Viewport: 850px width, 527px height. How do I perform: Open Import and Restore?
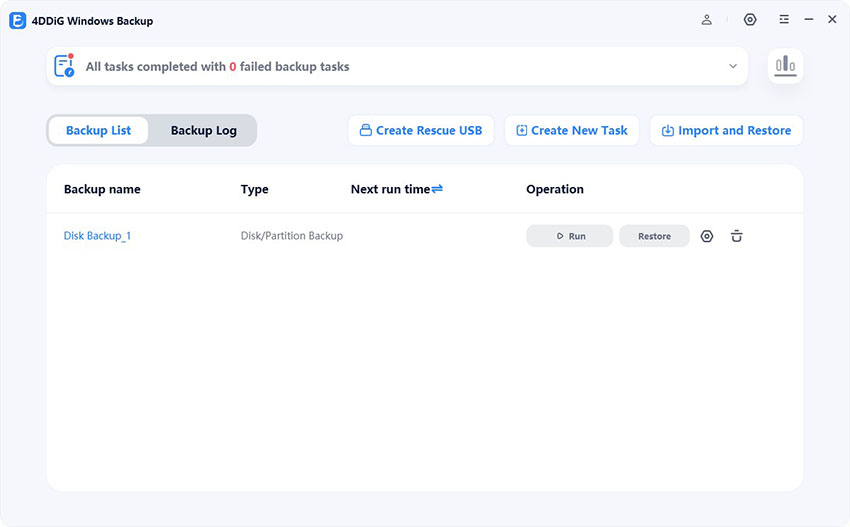(726, 130)
